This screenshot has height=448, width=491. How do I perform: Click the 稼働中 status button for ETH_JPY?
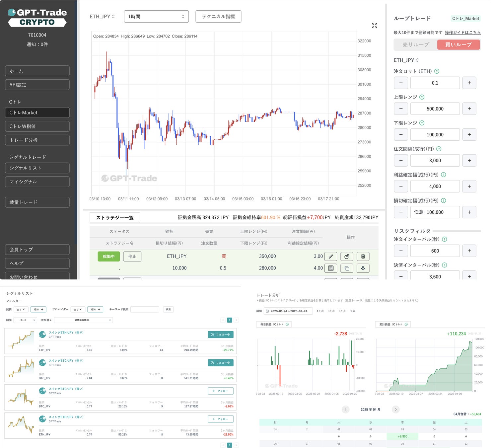coord(108,257)
